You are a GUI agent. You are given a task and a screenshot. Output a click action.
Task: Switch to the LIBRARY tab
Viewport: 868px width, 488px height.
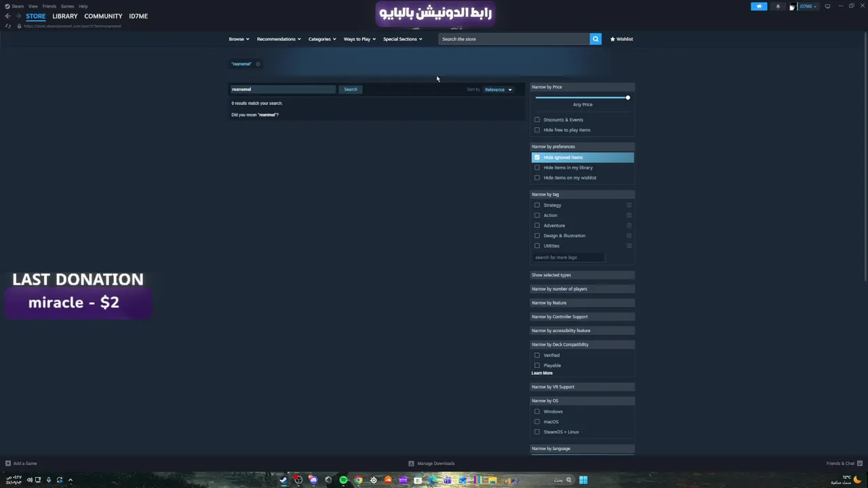click(65, 16)
